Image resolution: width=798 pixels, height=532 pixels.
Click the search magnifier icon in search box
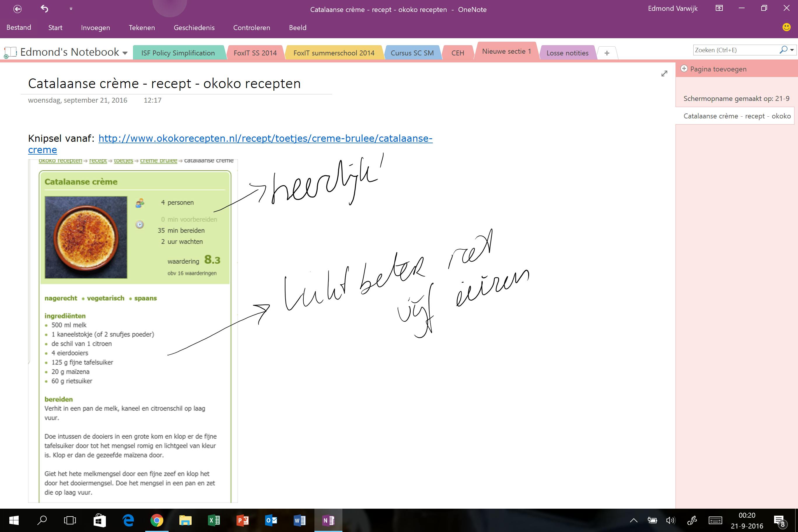783,50
